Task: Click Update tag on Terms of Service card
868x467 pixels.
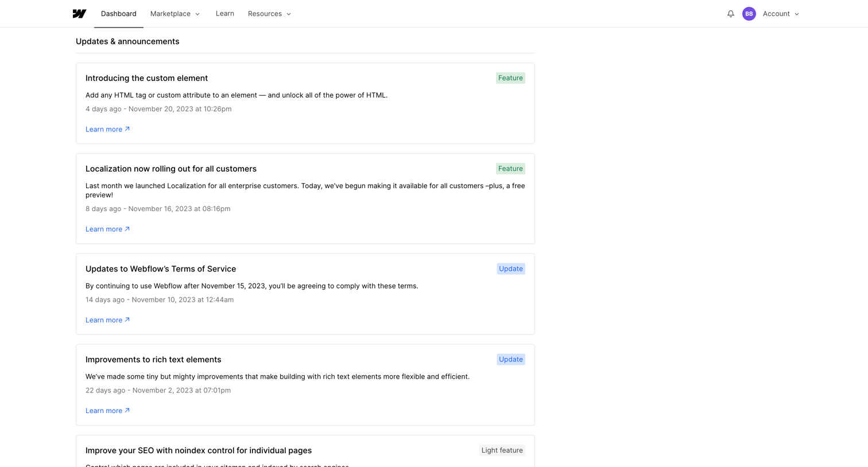Action: tap(511, 268)
